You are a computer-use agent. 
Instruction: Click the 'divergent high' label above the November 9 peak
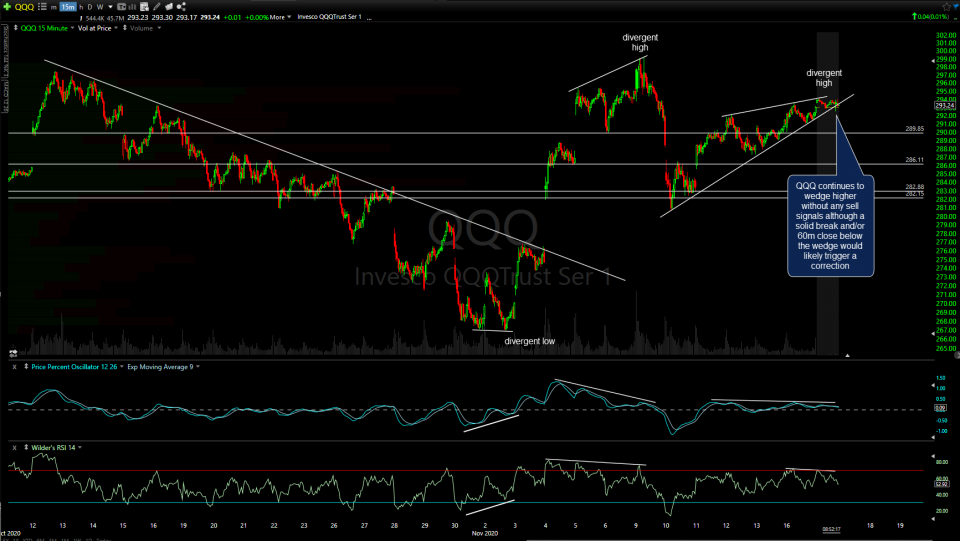click(640, 42)
